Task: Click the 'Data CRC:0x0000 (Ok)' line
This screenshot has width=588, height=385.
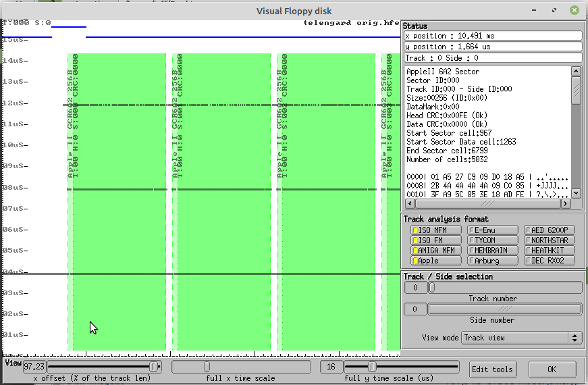Action: pyautogui.click(x=447, y=124)
